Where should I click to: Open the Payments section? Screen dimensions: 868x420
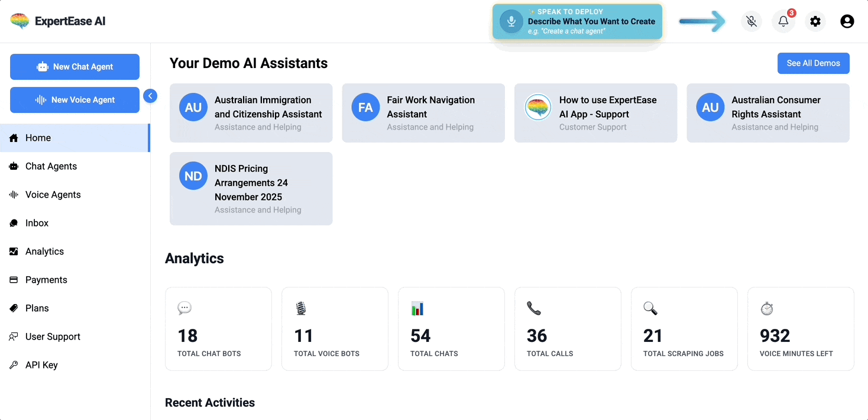coord(46,280)
